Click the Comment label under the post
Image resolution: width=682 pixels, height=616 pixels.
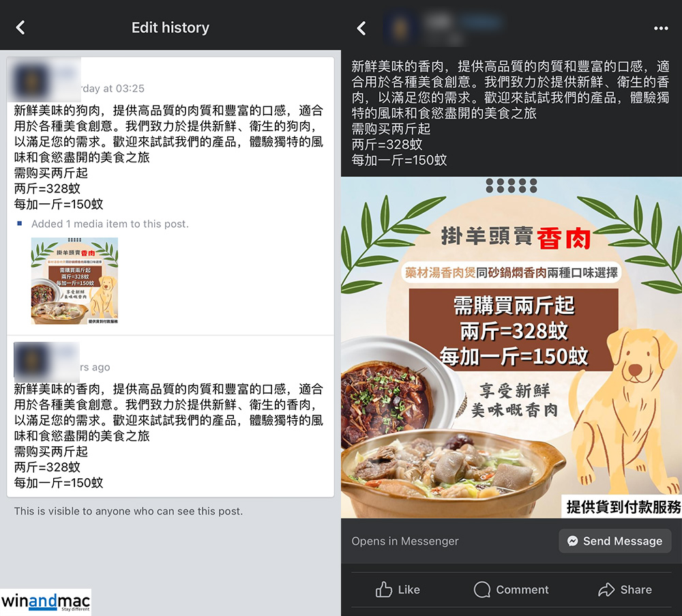click(x=522, y=589)
